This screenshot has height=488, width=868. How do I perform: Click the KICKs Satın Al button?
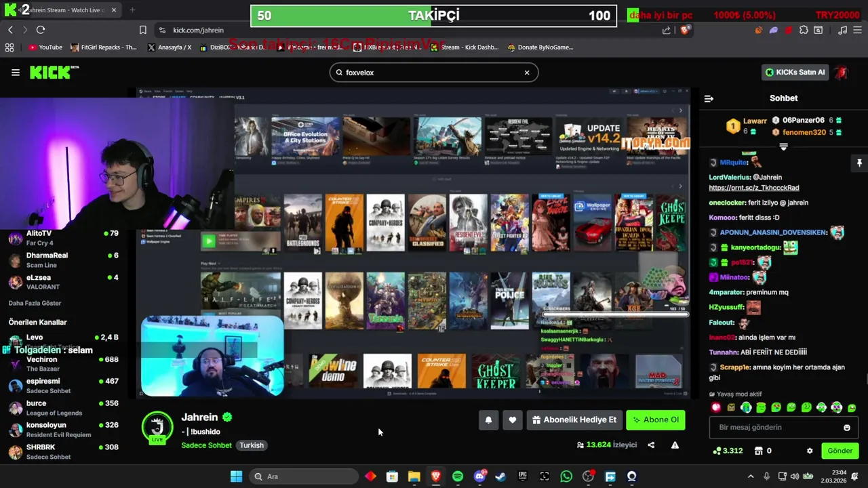795,73
